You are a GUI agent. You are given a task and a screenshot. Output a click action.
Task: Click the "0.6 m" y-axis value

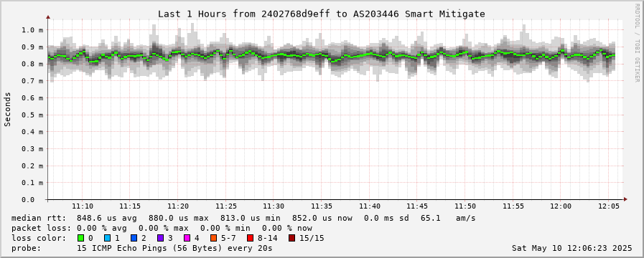(x=32, y=98)
